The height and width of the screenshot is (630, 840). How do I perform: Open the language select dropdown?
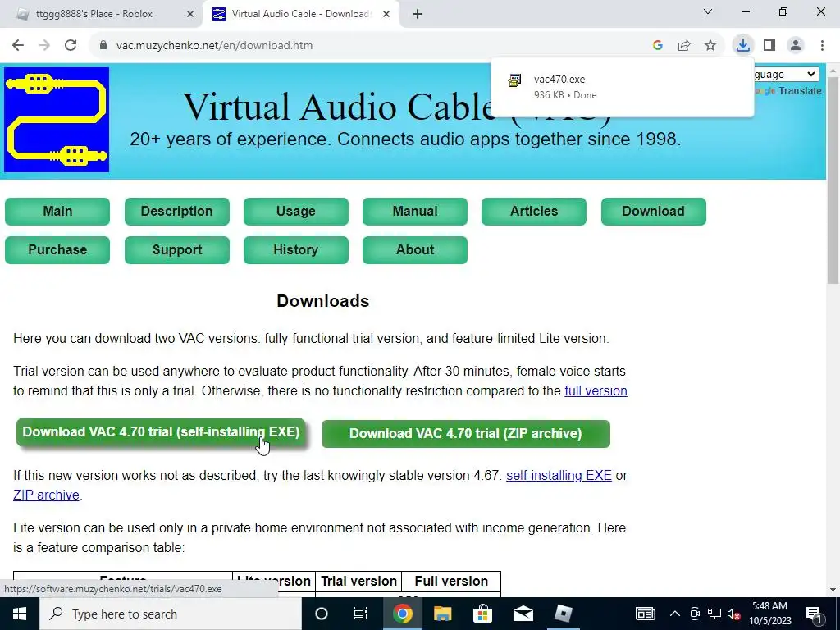pyautogui.click(x=786, y=74)
